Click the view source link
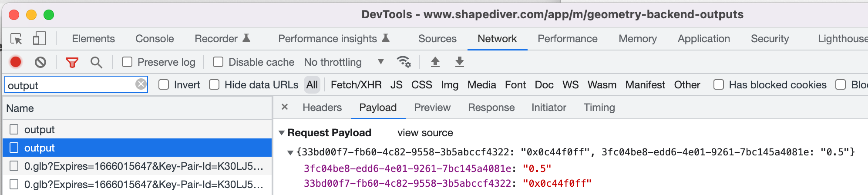The image size is (868, 195). [x=425, y=133]
